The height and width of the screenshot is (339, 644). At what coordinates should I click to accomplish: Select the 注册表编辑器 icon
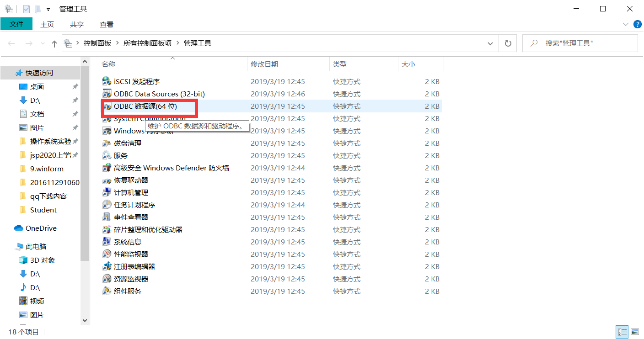pyautogui.click(x=107, y=266)
